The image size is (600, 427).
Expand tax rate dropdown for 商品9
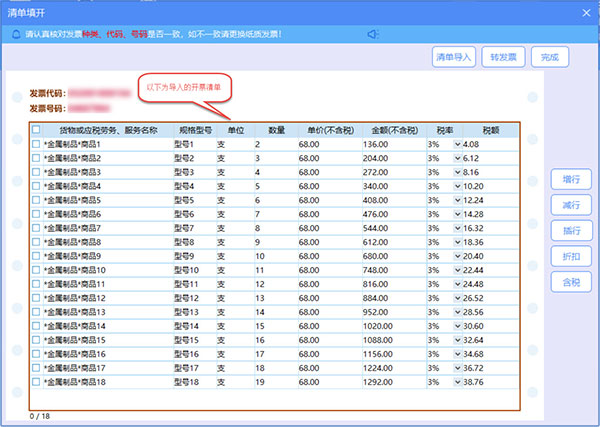click(x=457, y=256)
